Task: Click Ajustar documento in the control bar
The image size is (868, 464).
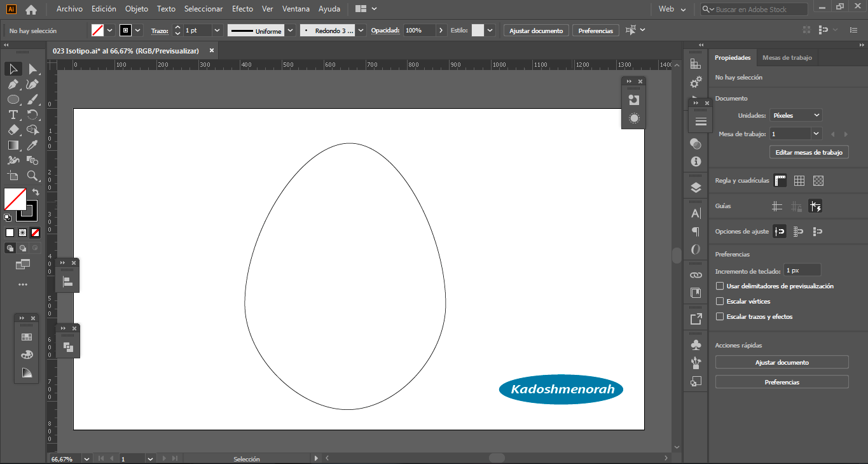Action: 536,31
